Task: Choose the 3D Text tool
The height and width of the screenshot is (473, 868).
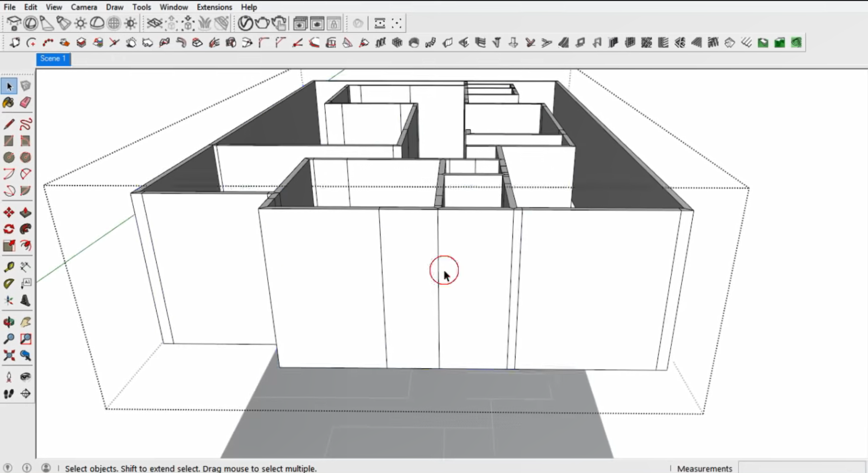Action: click(25, 301)
